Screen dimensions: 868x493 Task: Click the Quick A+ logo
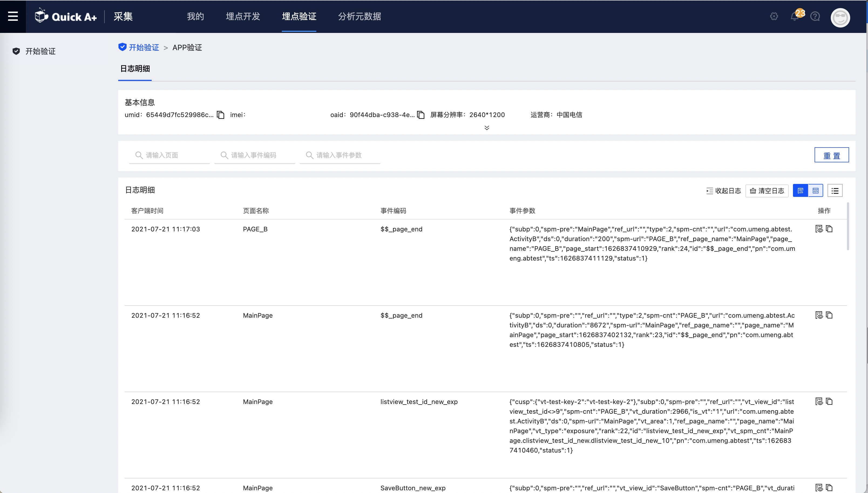pyautogui.click(x=66, y=16)
